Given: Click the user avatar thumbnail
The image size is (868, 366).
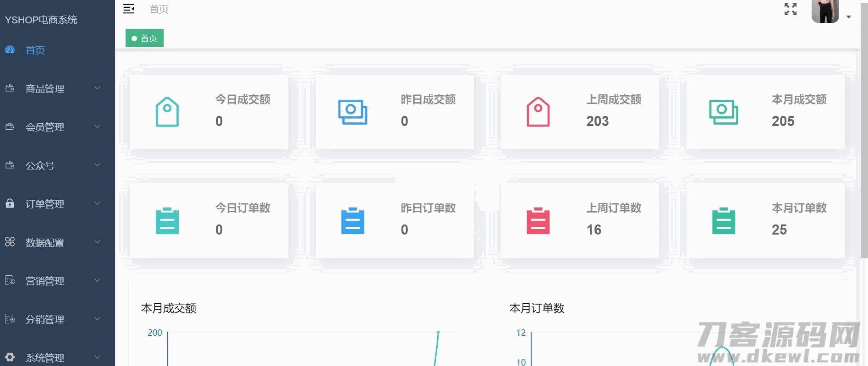Looking at the screenshot, I should tap(825, 11).
